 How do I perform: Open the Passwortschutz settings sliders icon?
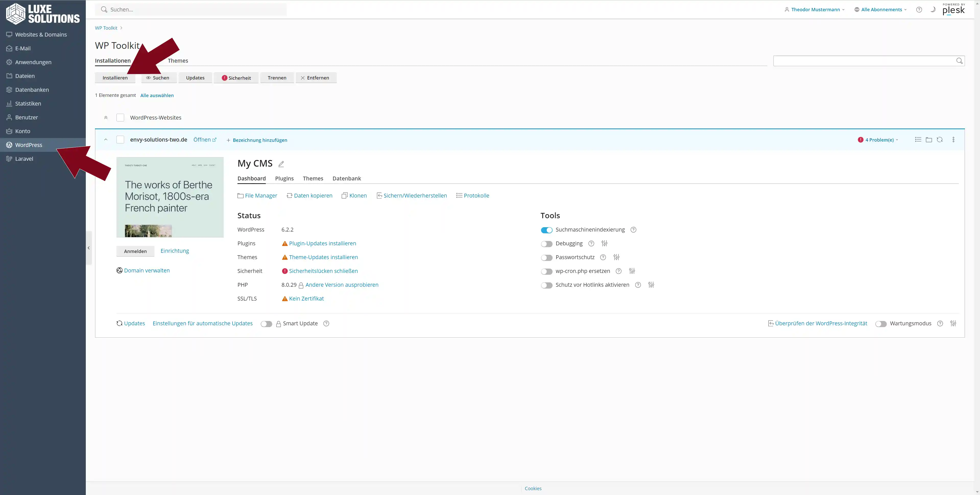click(x=617, y=257)
